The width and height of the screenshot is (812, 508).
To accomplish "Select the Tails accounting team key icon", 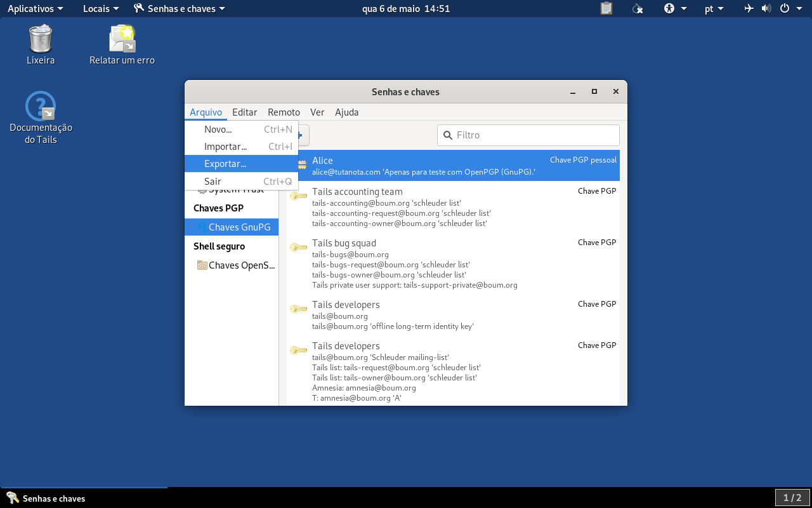I will (299, 196).
